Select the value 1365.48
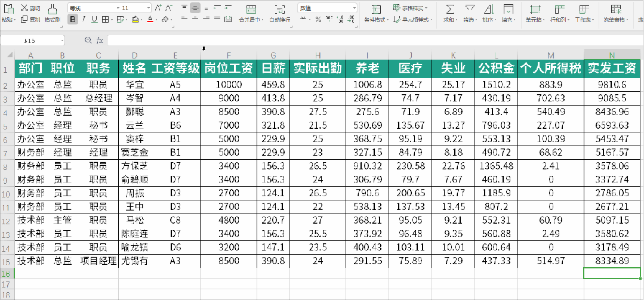This screenshot has width=644, height=300. point(496,166)
